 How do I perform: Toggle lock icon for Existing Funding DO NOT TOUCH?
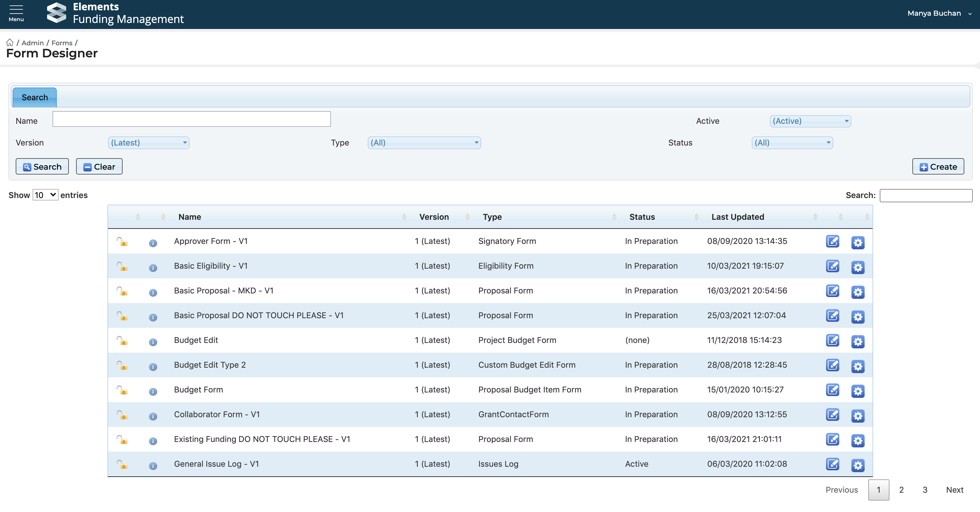pos(122,440)
